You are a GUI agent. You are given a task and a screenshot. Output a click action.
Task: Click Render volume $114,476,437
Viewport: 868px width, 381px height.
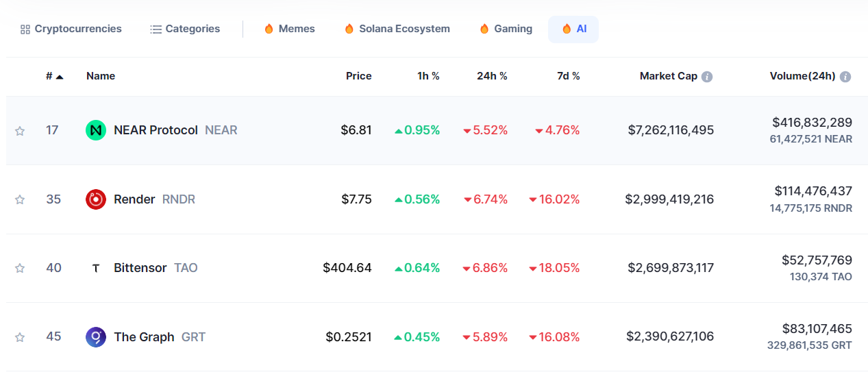click(x=813, y=191)
